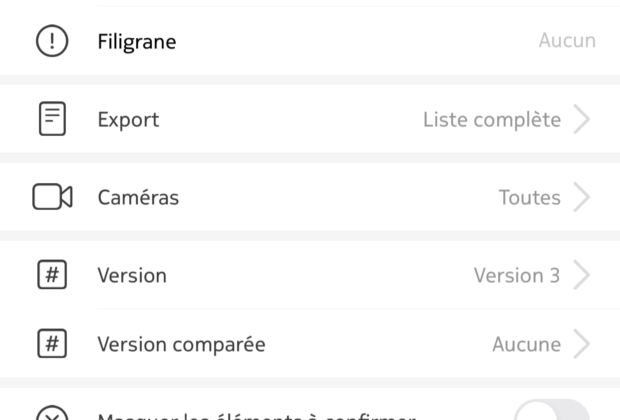Tap the Version comparée label
The height and width of the screenshot is (420, 620).
coord(181,344)
